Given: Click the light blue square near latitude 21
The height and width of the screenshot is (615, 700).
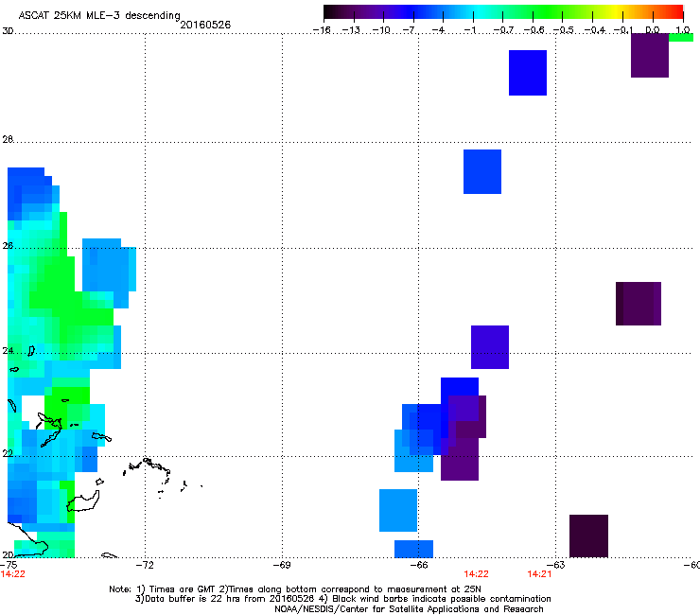Looking at the screenshot, I should (398, 511).
